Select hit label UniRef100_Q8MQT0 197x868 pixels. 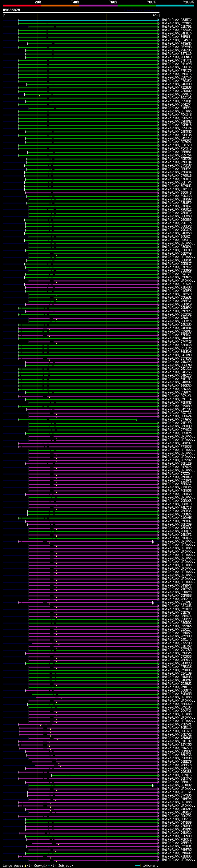coord(177,213)
